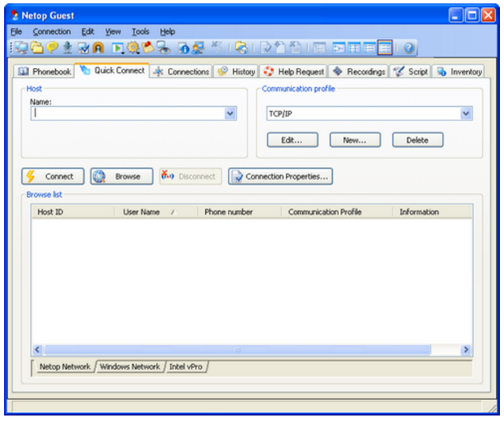The height and width of the screenshot is (421, 504).
Task: Select the Quick Connect tab
Action: (111, 70)
